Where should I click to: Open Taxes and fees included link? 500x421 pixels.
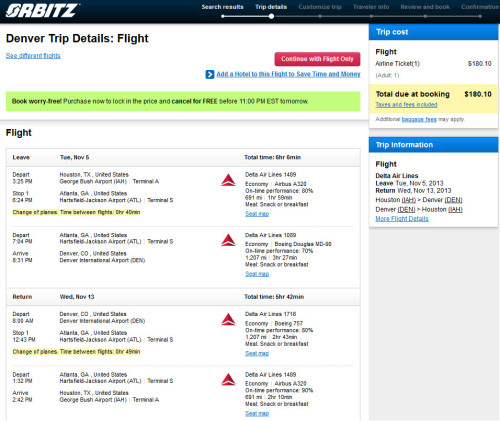(406, 105)
